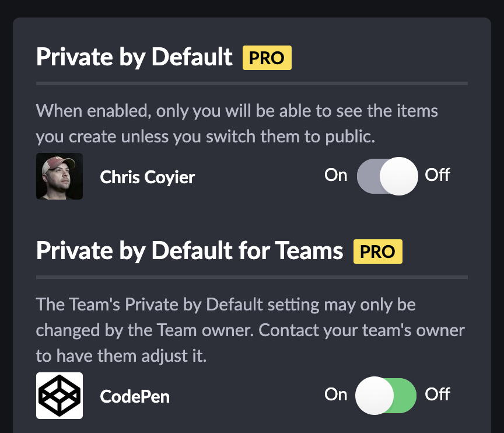The image size is (504, 433).
Task: Click the CodePen team name
Action: 135,397
